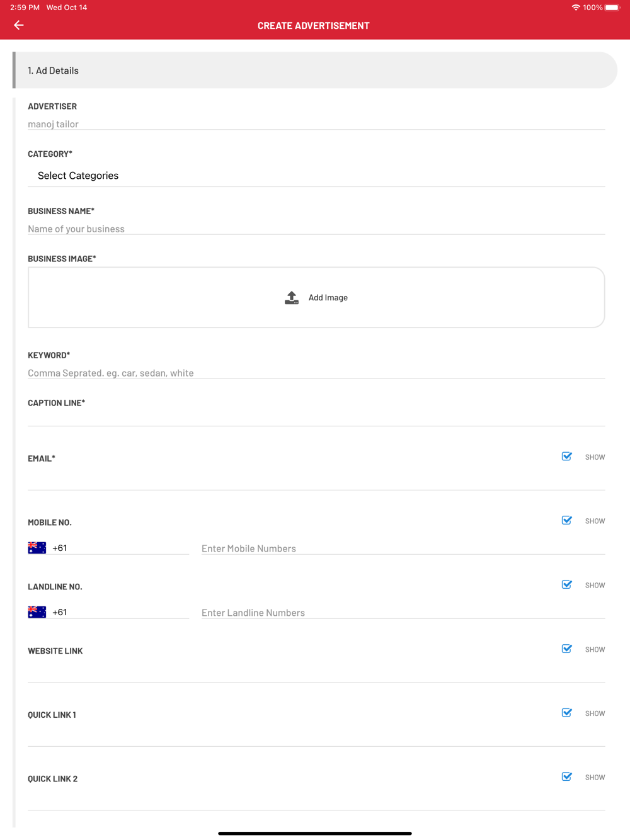Tap the upload icon in Business Image
The width and height of the screenshot is (630, 840).
tap(291, 298)
